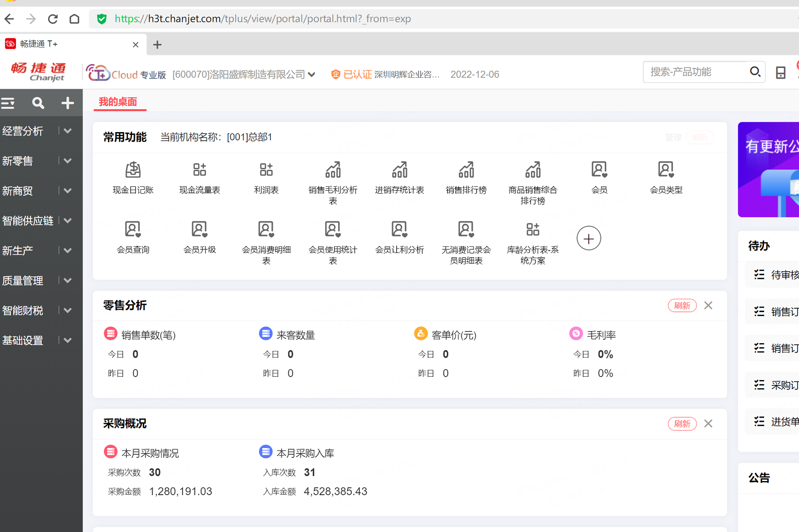Open the 现金日记账 shortcut icon

(133, 170)
